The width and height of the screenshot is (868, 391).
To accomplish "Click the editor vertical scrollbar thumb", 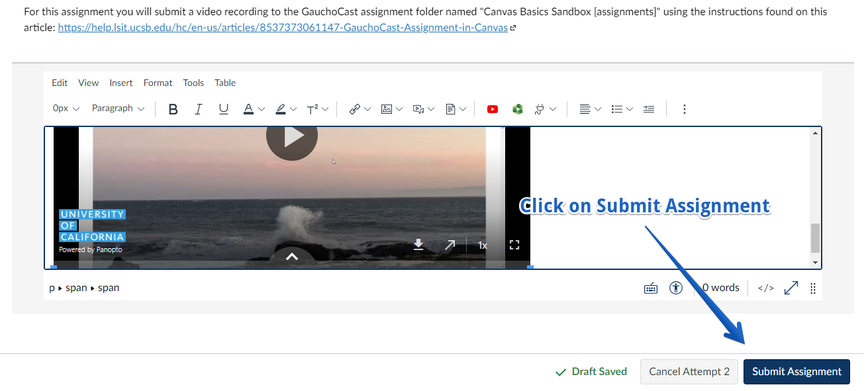I will pyautogui.click(x=815, y=238).
